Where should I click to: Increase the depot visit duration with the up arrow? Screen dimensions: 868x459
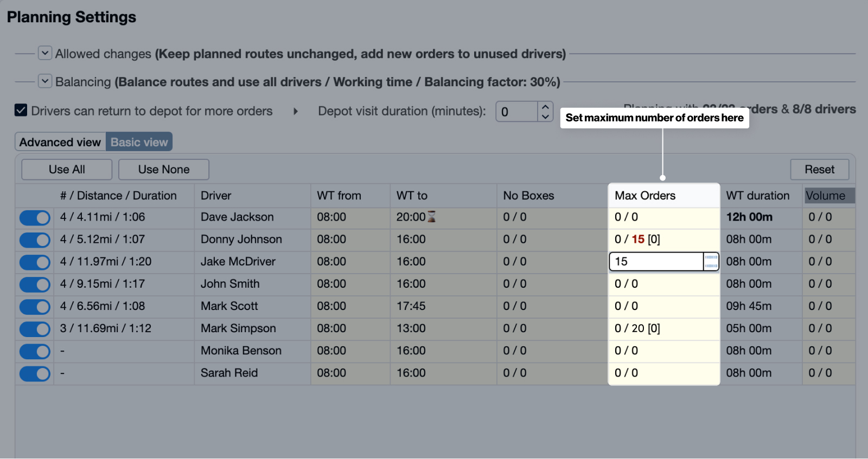545,107
